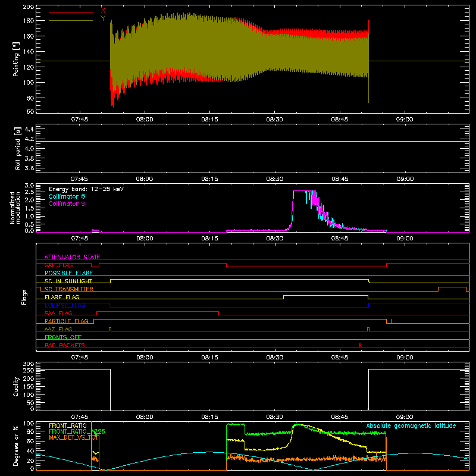Select the PARTICLE_FLAG label

[x=67, y=321]
